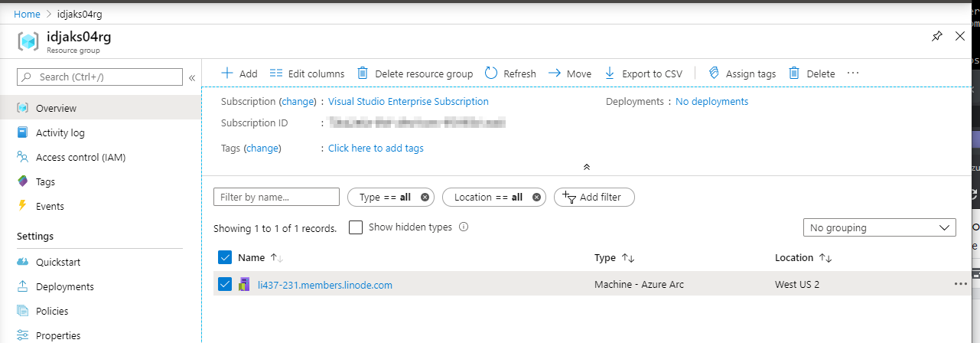The width and height of the screenshot is (980, 343).
Task: Click the Deployments upload icon
Action: coord(22,286)
